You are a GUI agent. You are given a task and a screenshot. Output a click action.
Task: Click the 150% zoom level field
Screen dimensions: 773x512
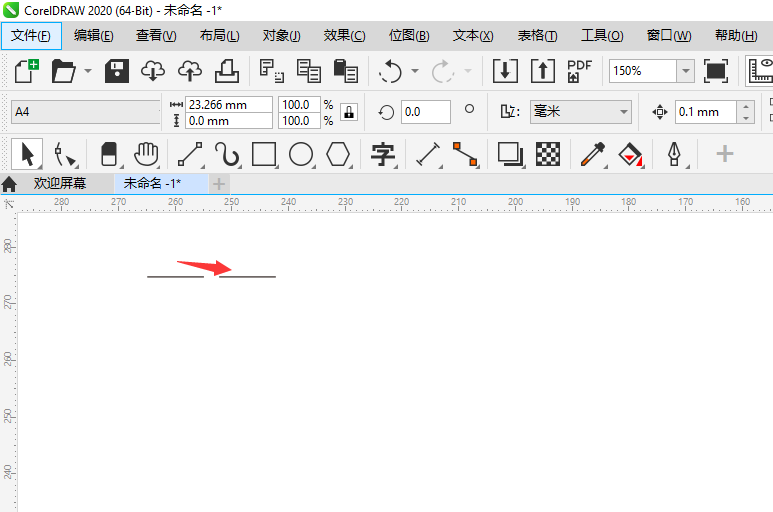[642, 71]
